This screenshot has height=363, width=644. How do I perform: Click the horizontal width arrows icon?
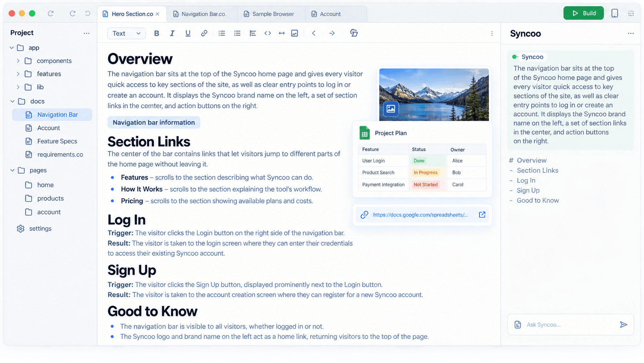tap(282, 33)
